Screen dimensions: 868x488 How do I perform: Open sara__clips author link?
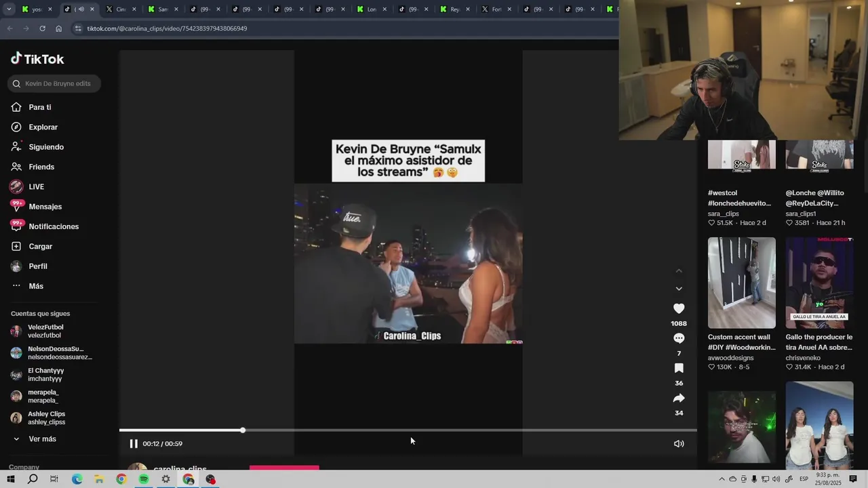(724, 213)
